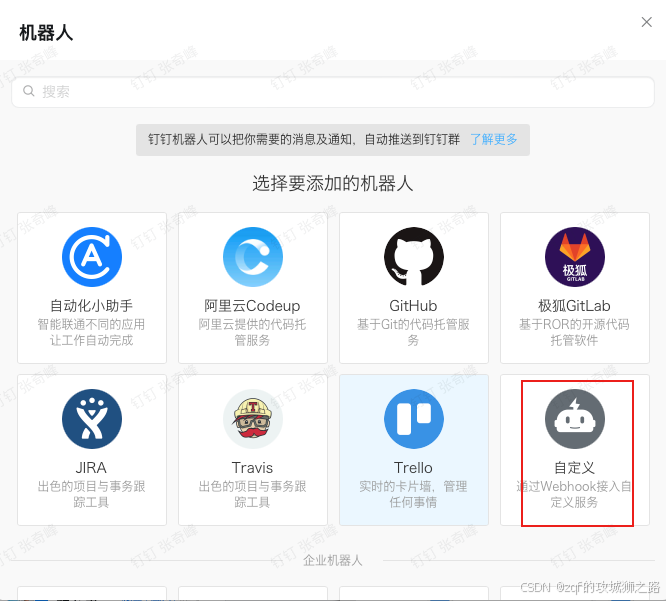Choose the GitHub octocat icon
666x601 pixels.
click(414, 256)
